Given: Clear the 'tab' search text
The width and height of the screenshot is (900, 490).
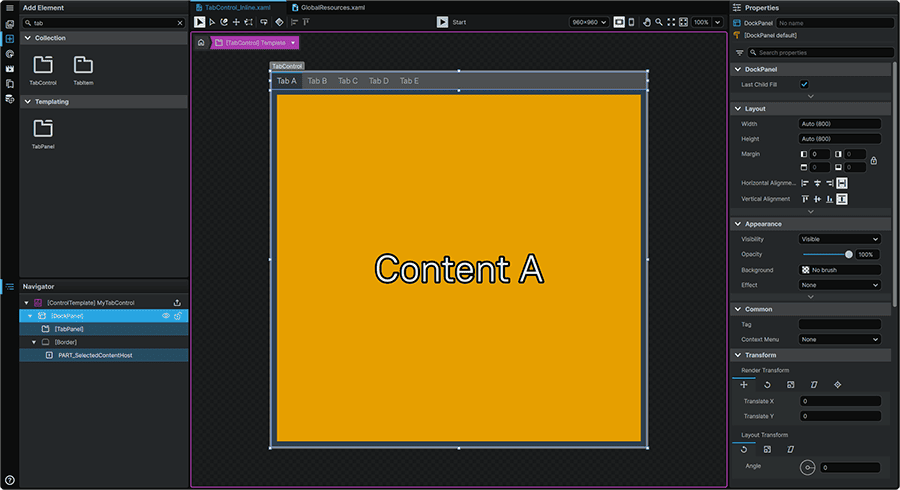Looking at the screenshot, I should tap(180, 23).
